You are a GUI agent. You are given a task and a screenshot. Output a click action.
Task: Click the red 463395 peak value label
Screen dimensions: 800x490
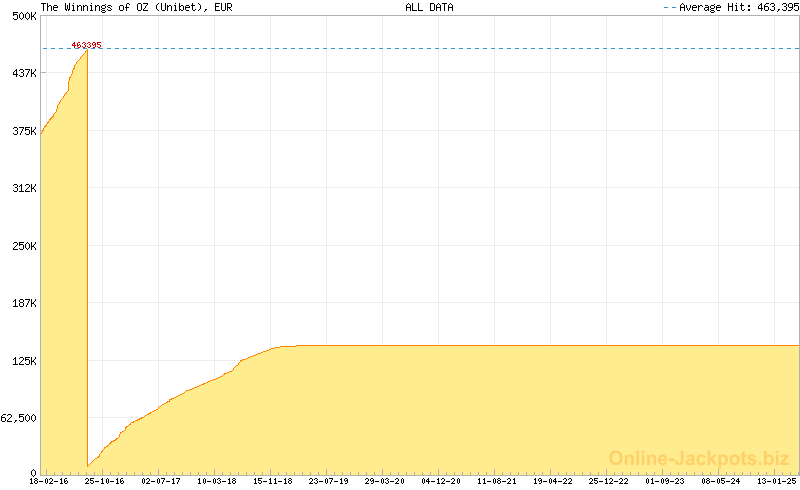(x=86, y=45)
